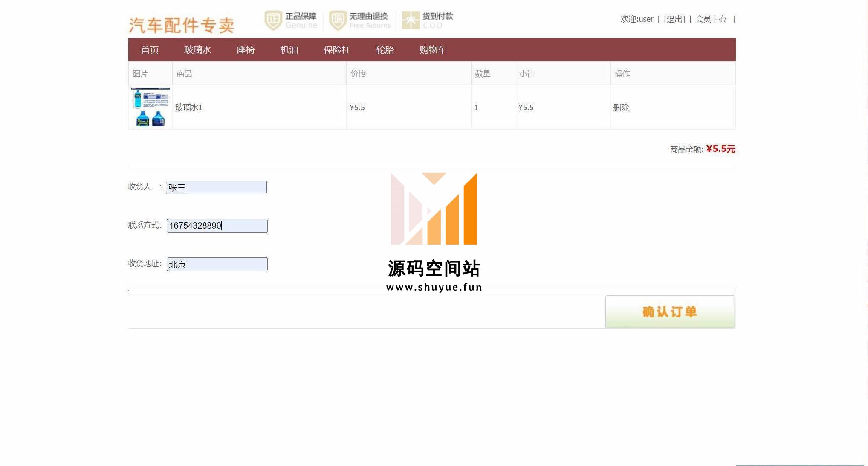Screen dimensions: 868x466
Task: Click the 汽车配件专卖 site logo
Action: click(182, 25)
